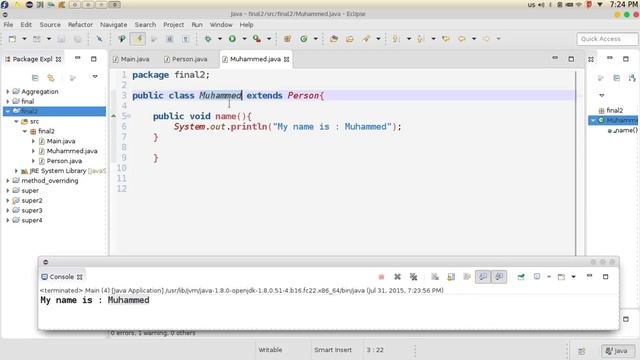Click the volume speaker icon in system tray

542,5
